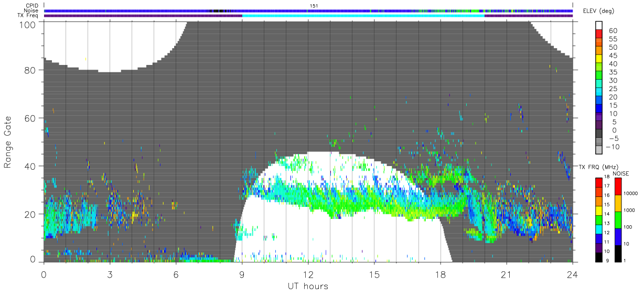This screenshot has height=297, width=644.
Task: Click the UT hours axis title
Action: (307, 286)
